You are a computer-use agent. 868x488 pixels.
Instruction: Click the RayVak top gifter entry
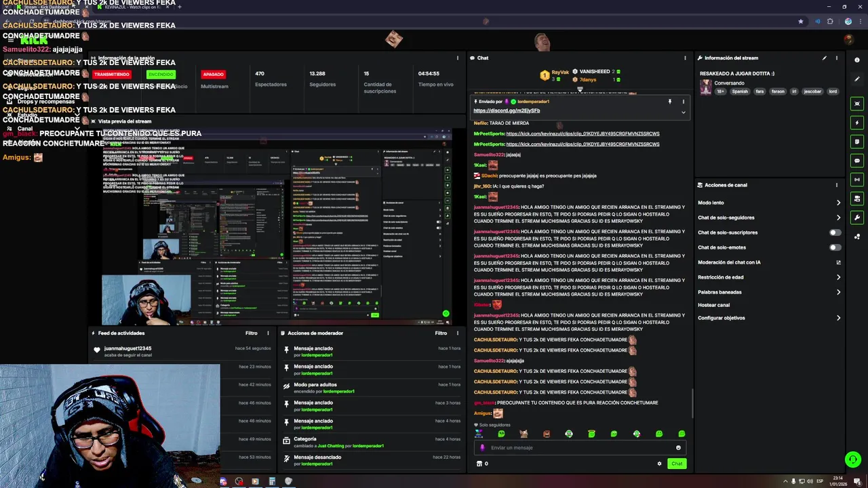click(x=555, y=75)
